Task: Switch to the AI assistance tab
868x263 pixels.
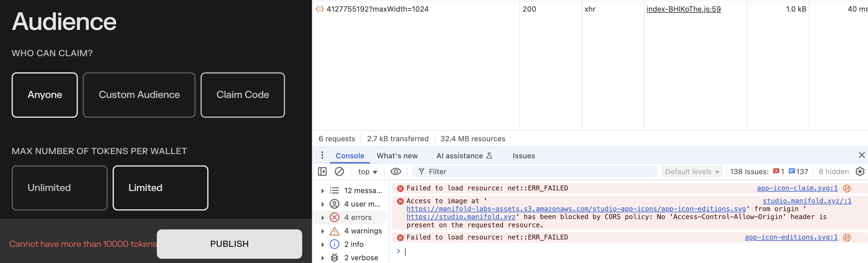Action: (x=464, y=156)
